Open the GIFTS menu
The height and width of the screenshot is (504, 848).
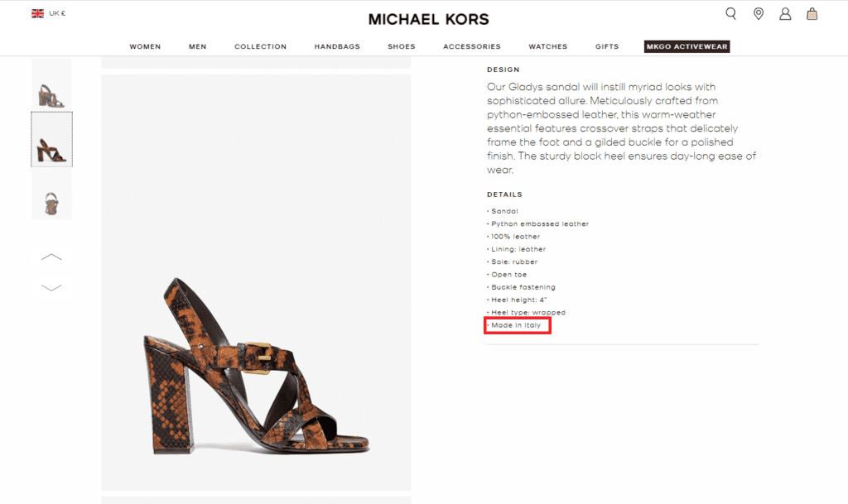click(606, 46)
